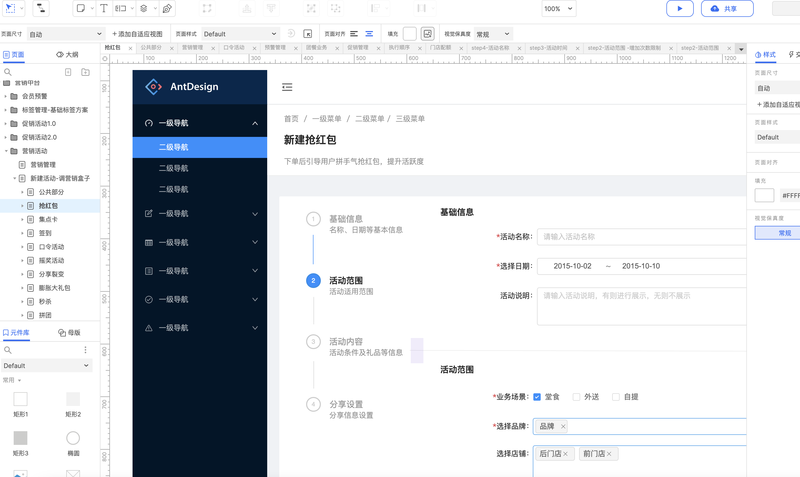Select the highlighted 二级导航 menu item
This screenshot has width=800, height=477.
pyautogui.click(x=199, y=147)
